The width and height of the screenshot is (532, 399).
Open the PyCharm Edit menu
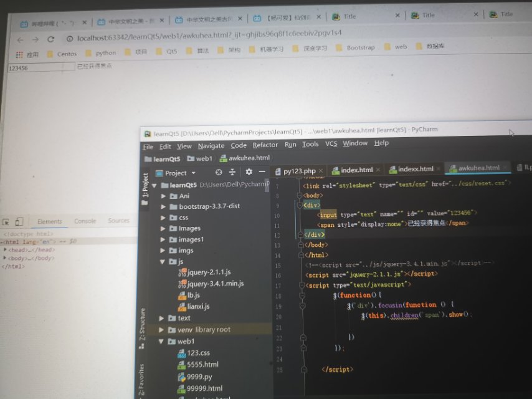click(x=165, y=147)
